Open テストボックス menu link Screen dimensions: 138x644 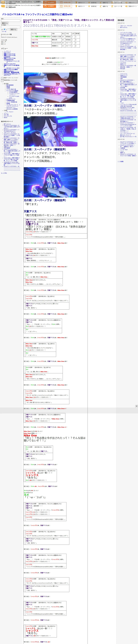(x=8, y=116)
